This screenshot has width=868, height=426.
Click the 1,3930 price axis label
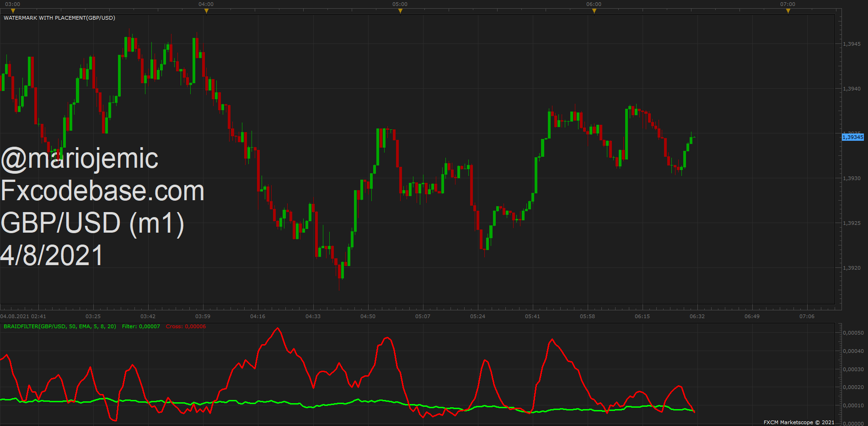852,178
